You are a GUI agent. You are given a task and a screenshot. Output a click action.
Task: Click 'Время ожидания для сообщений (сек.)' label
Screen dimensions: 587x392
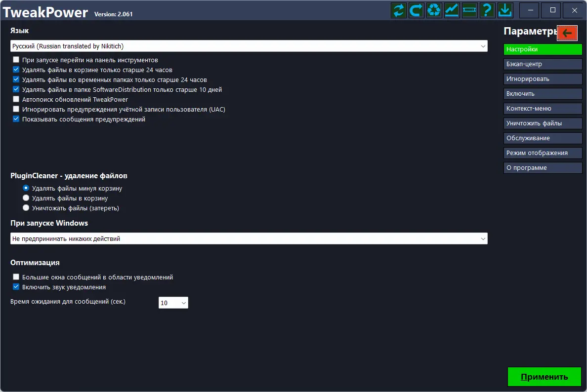68,302
